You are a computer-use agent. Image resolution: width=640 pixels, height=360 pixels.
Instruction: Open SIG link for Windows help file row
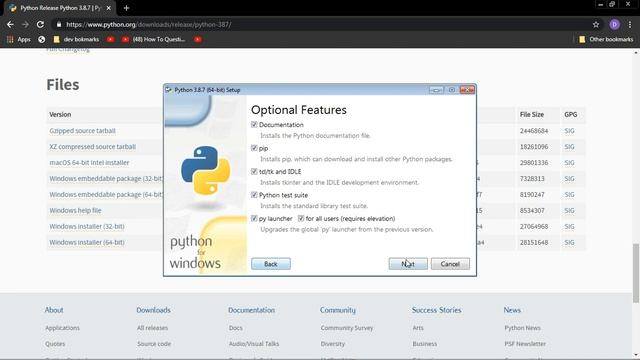click(569, 210)
